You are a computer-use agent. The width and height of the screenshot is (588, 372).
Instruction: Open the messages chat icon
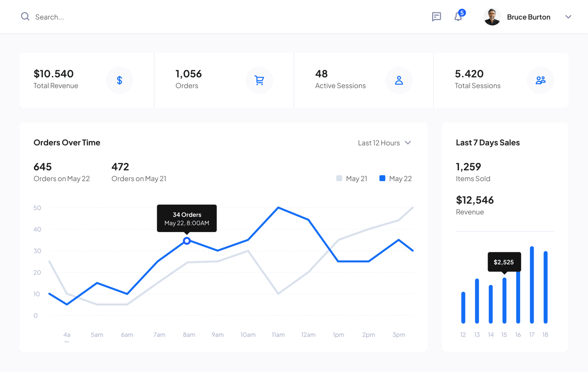[436, 17]
